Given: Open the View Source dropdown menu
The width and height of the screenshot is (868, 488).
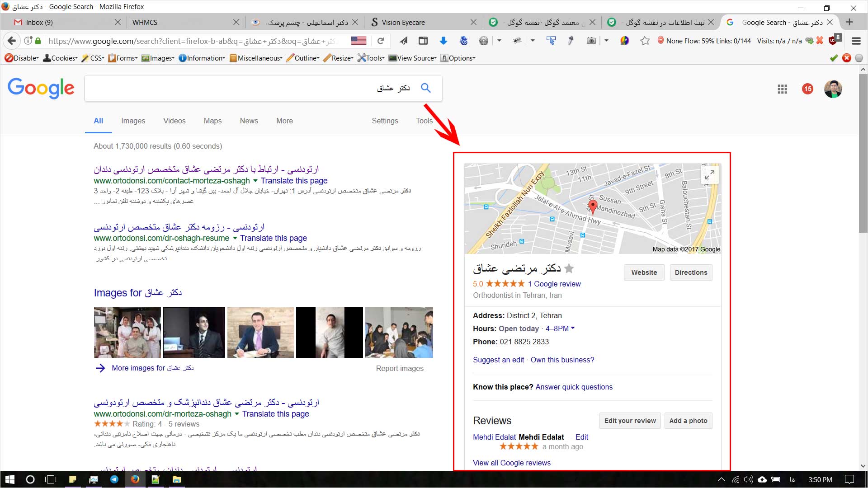Looking at the screenshot, I should (412, 58).
